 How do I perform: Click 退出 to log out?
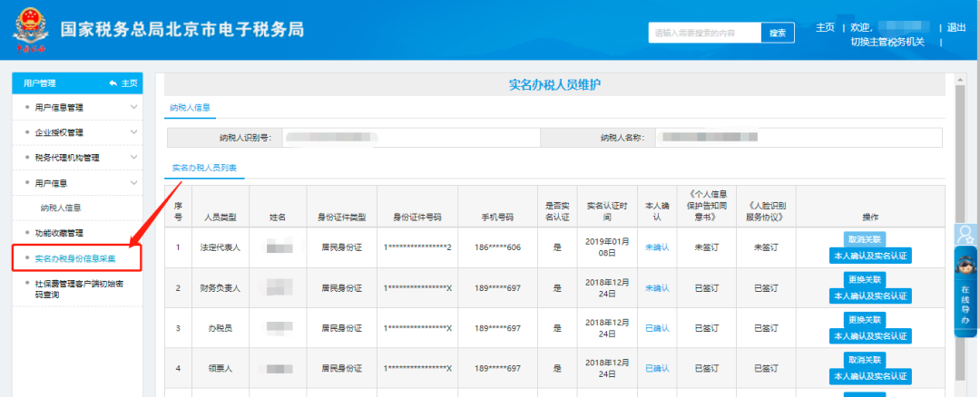(956, 27)
